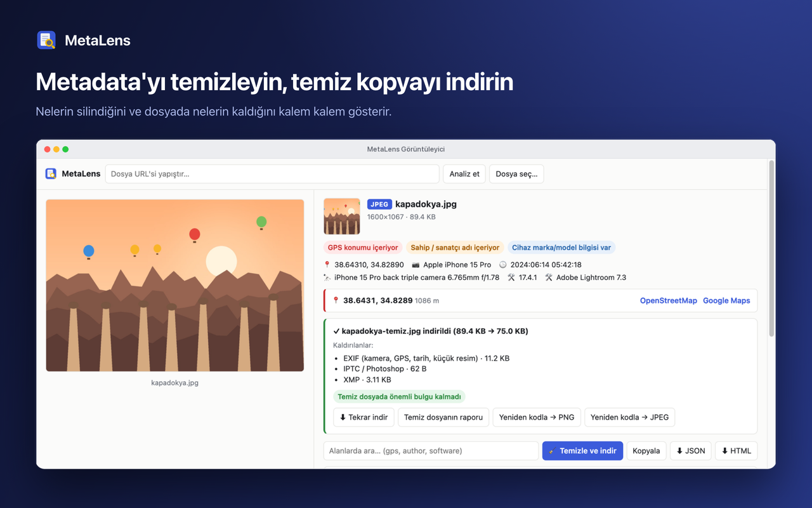Click the vertical scrollbar in the viewer window
The height and width of the screenshot is (508, 812).
(x=771, y=248)
